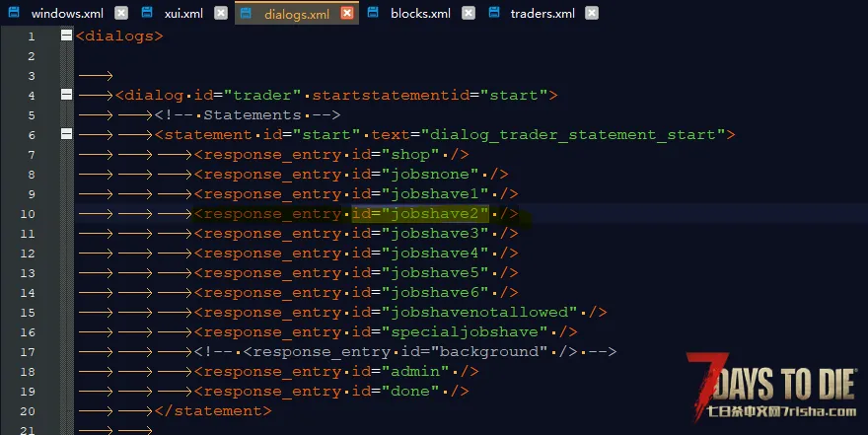The image size is (868, 435).
Task: Collapse the dialog id="trader" fold marker
Action: pyautogui.click(x=66, y=96)
